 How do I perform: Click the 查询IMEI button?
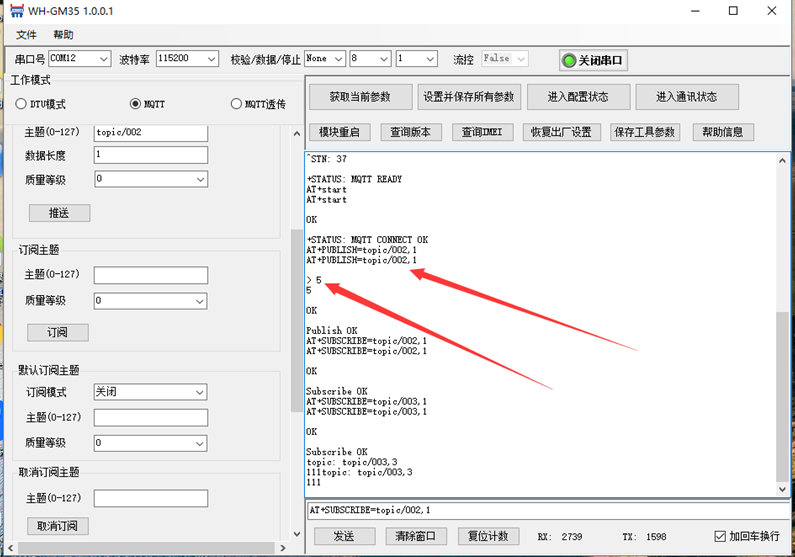pyautogui.click(x=482, y=132)
